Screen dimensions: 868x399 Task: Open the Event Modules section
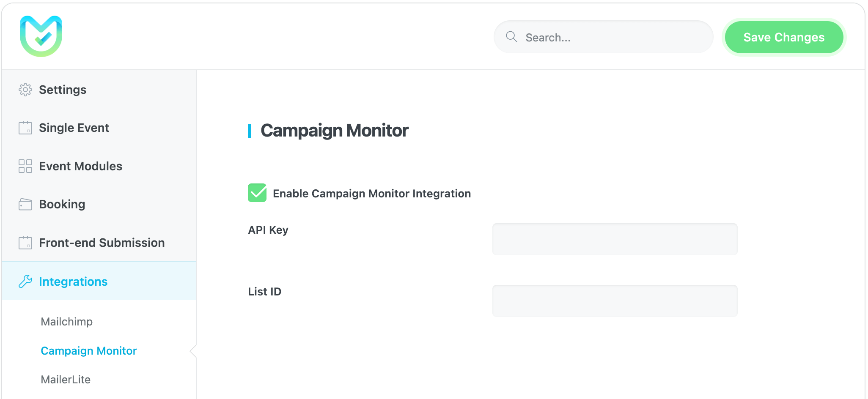(x=80, y=166)
